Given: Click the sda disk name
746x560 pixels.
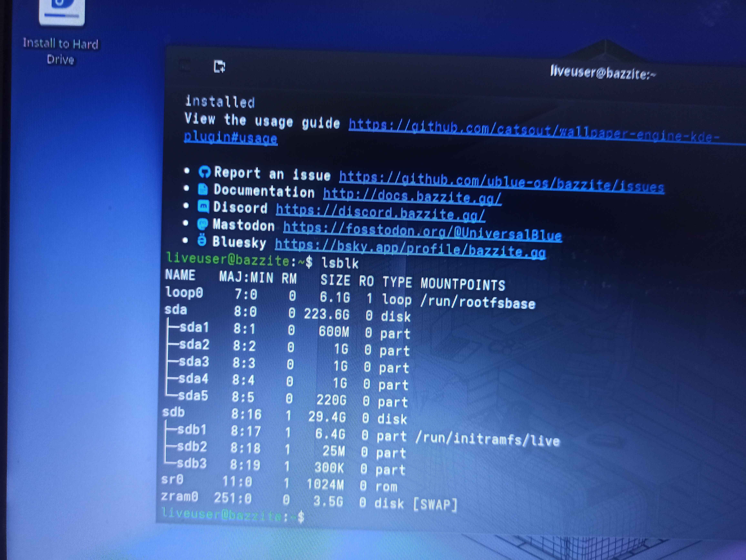Looking at the screenshot, I should coord(176,310).
